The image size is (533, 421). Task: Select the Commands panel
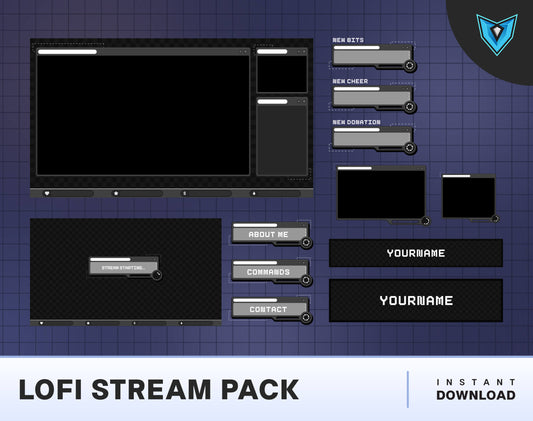click(270, 271)
